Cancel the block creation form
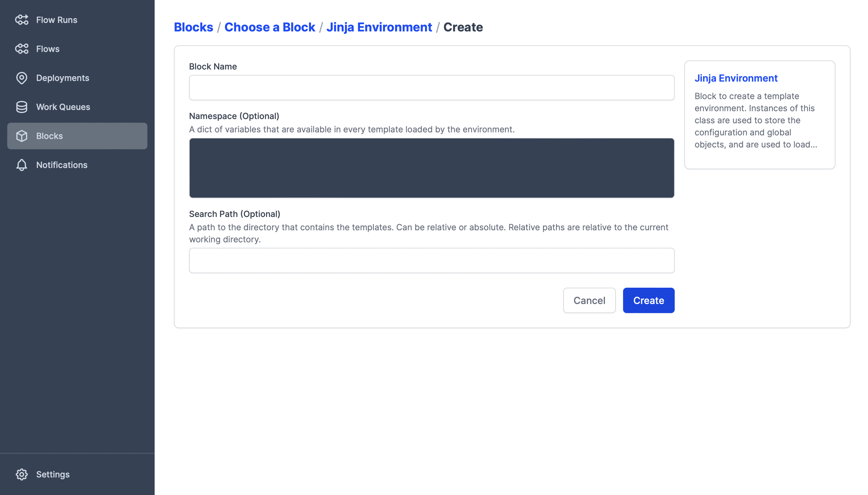 pyautogui.click(x=589, y=300)
